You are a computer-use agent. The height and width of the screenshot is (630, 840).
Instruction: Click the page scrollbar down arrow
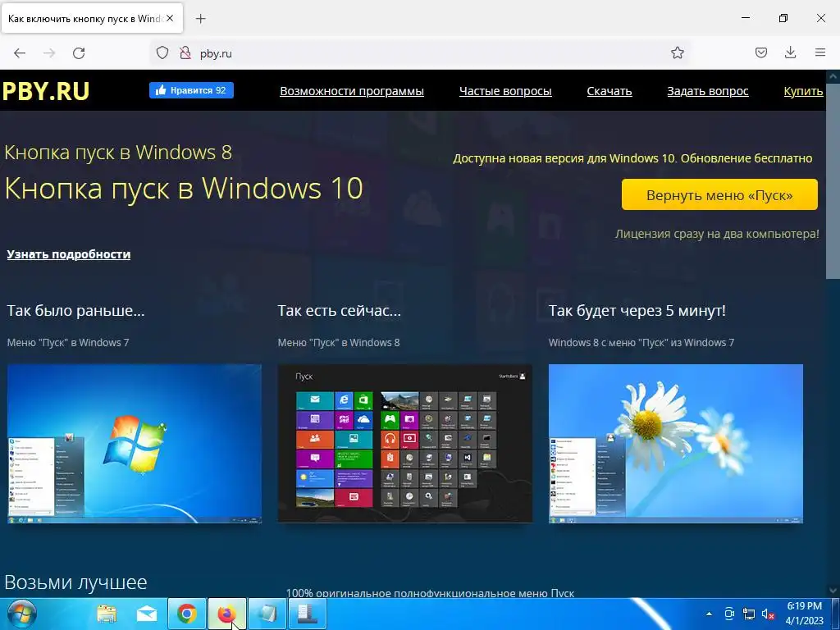833,591
